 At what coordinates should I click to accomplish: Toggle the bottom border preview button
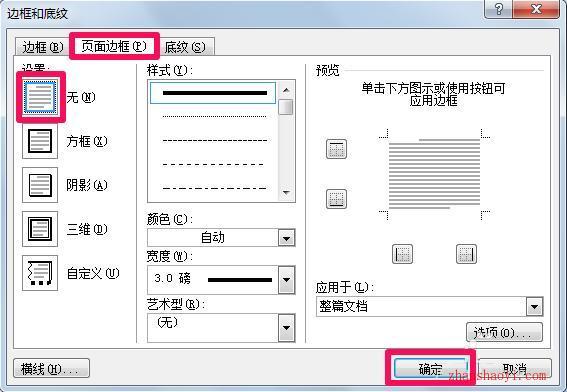336,199
